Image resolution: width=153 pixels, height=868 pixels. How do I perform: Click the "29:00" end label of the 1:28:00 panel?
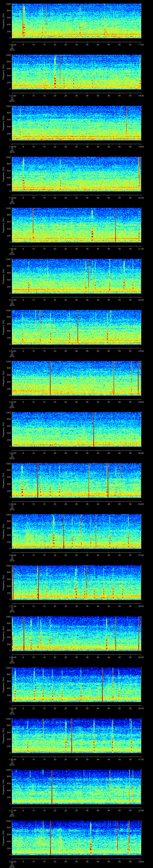(x=141, y=657)
